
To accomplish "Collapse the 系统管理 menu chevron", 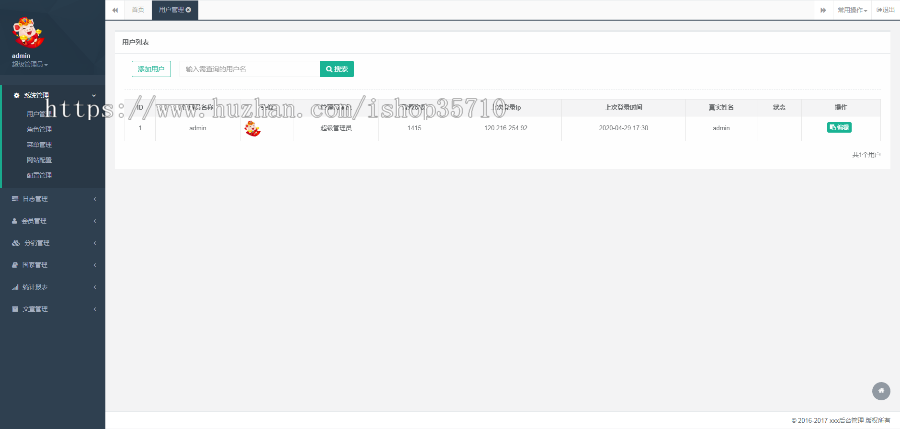I will (94, 95).
